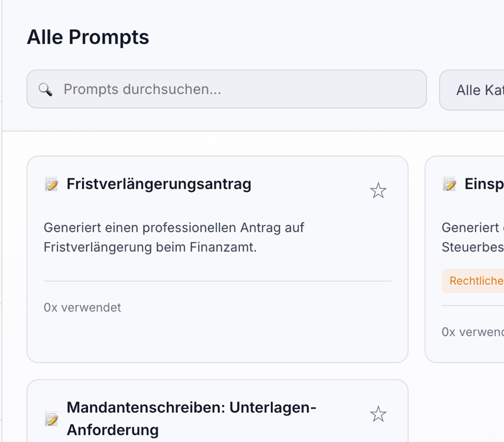The height and width of the screenshot is (442, 504).
Task: Open the Mandantenschreiben: Unterlagen-Anforderung prompt
Action: tap(190, 408)
